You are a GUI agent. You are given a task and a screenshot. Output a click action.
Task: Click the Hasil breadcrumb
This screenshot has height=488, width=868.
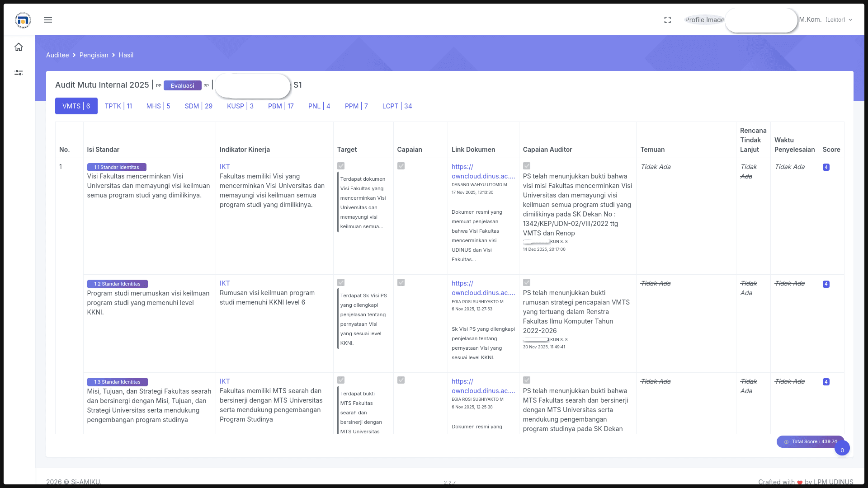(126, 55)
